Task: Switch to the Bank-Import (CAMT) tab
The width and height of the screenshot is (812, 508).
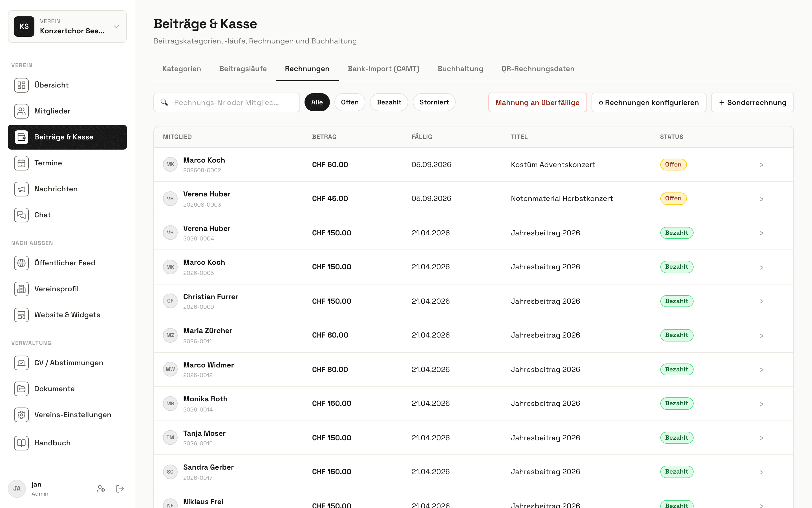Action: click(x=383, y=69)
